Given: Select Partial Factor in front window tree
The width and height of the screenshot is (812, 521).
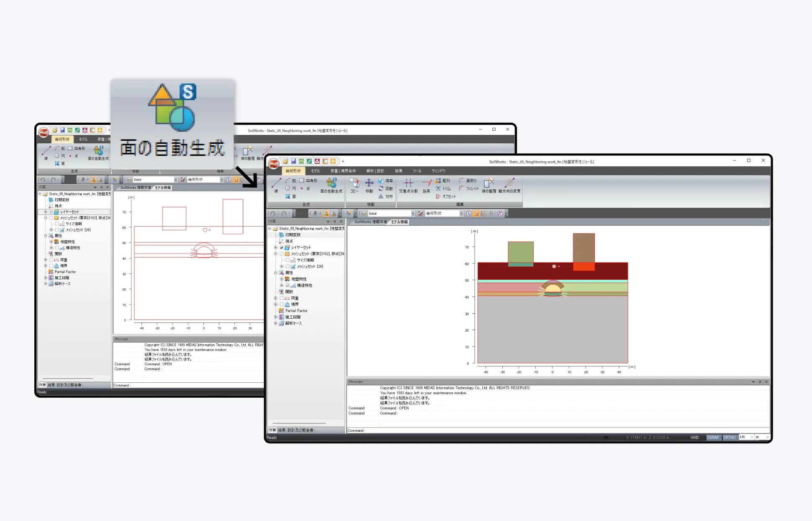Looking at the screenshot, I should pos(296,311).
